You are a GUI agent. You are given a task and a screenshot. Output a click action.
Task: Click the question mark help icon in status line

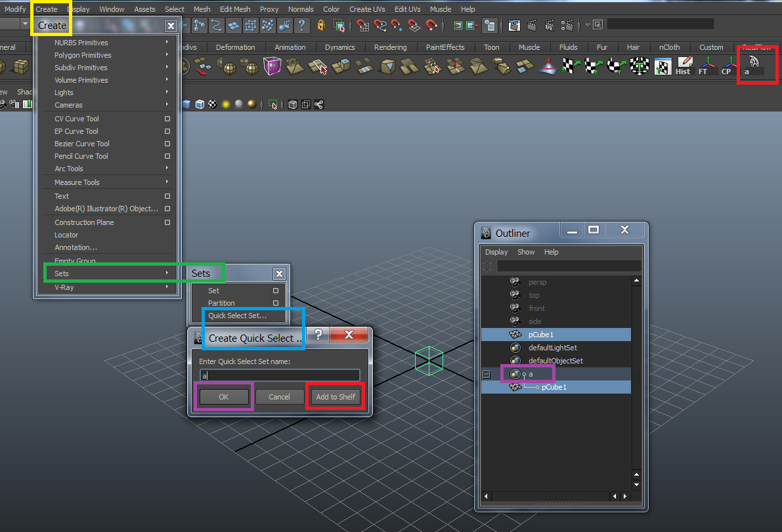(301, 26)
